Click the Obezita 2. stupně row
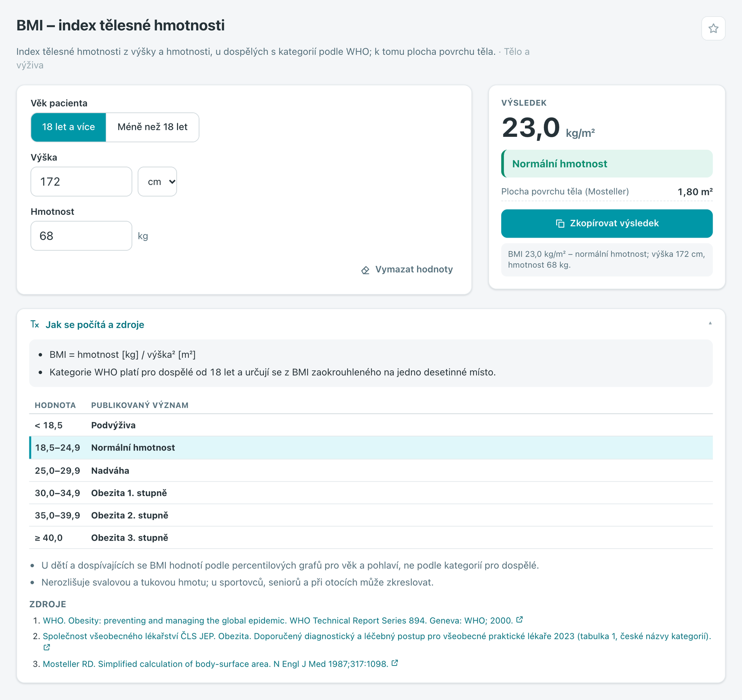The image size is (742, 700). 371,515
